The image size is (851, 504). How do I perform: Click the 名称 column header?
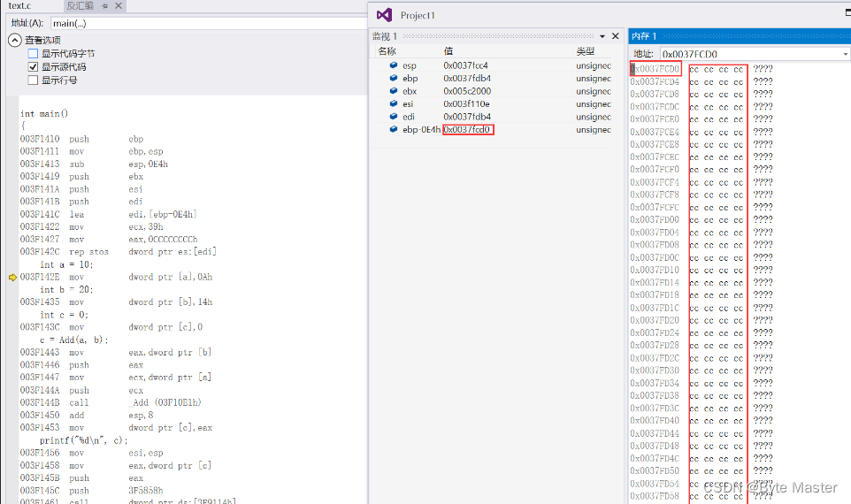tap(387, 51)
